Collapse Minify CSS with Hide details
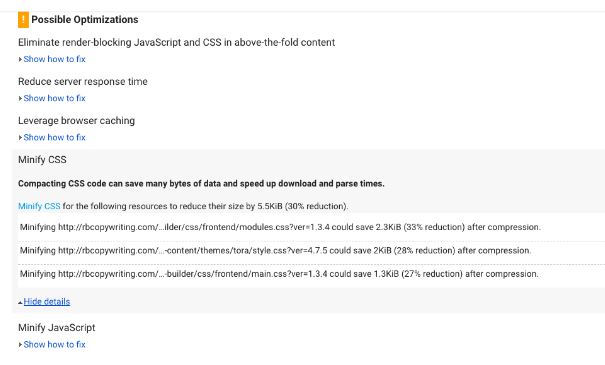Screen dimensions: 605x365 click(x=47, y=301)
